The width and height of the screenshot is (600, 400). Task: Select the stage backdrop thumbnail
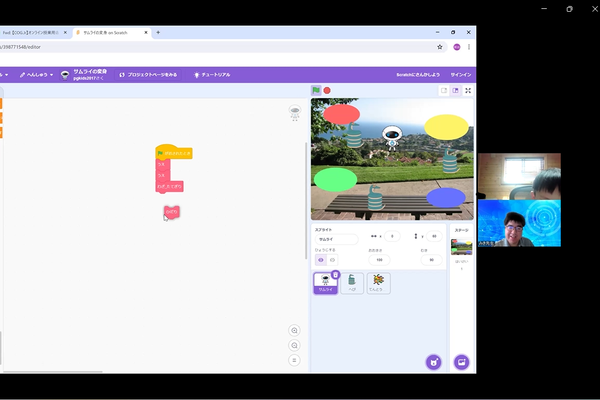point(461,247)
